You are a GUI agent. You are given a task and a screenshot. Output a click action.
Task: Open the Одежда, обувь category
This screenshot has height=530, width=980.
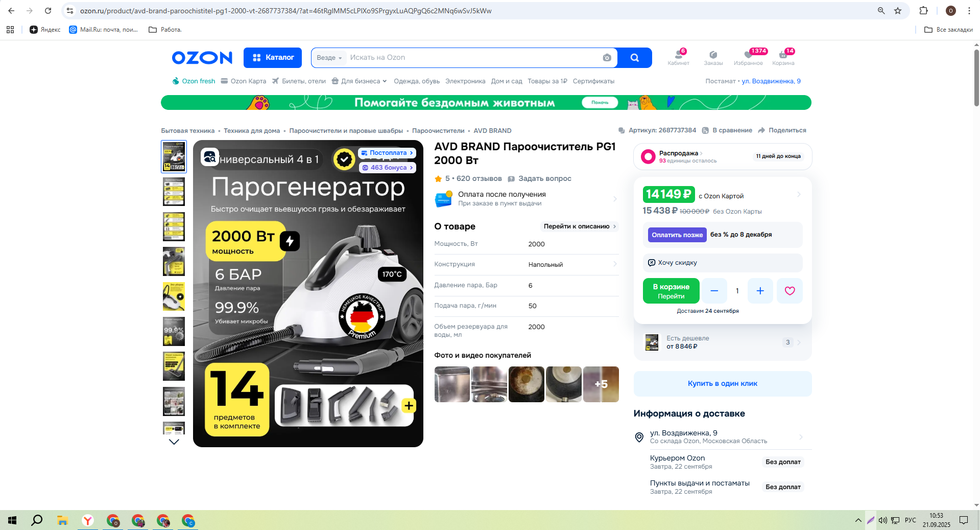click(417, 81)
